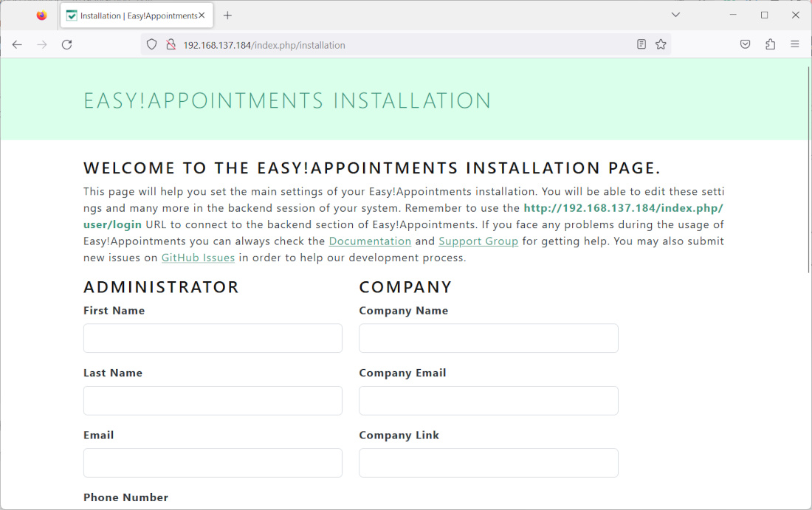Open the Documentation link
812x510 pixels.
pyautogui.click(x=370, y=241)
